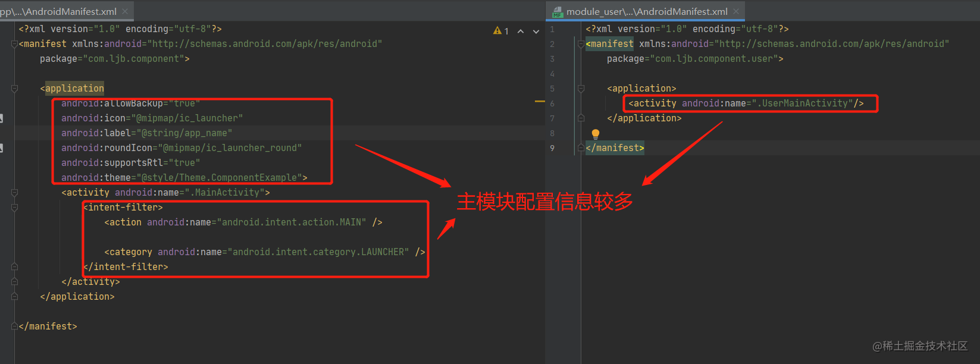This screenshot has width=980, height=364.
Task: Fold at closing manifest tag in app manifest
Action: point(14,327)
